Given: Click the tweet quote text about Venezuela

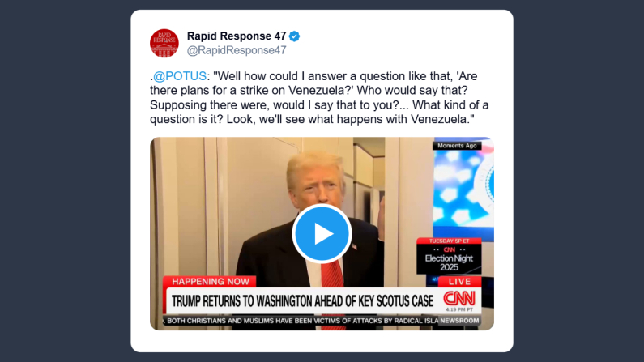Looking at the screenshot, I should [x=319, y=98].
